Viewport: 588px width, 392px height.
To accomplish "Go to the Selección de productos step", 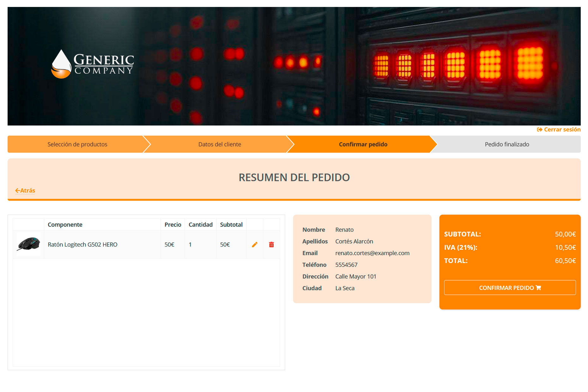I will point(77,144).
